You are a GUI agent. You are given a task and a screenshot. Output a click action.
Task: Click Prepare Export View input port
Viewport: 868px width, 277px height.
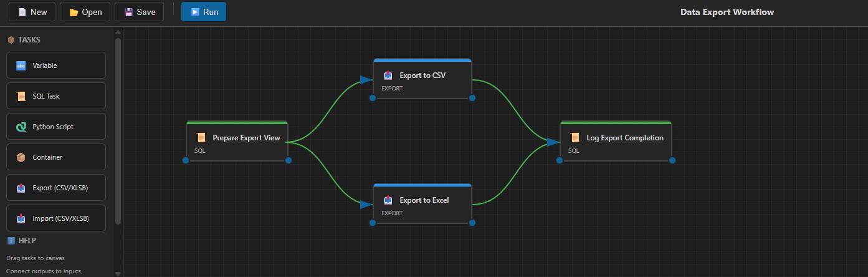[186, 160]
